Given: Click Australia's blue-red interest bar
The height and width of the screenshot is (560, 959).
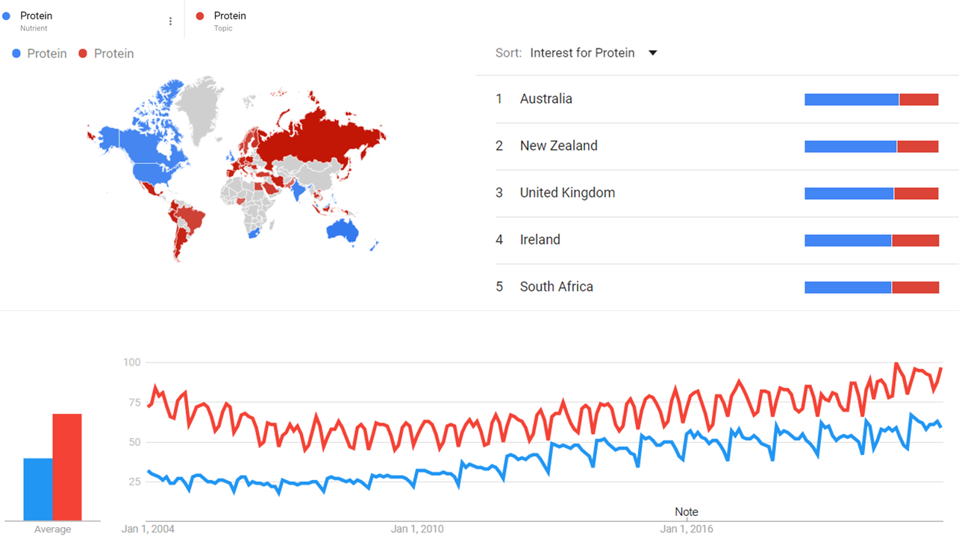Looking at the screenshot, I should (871, 100).
